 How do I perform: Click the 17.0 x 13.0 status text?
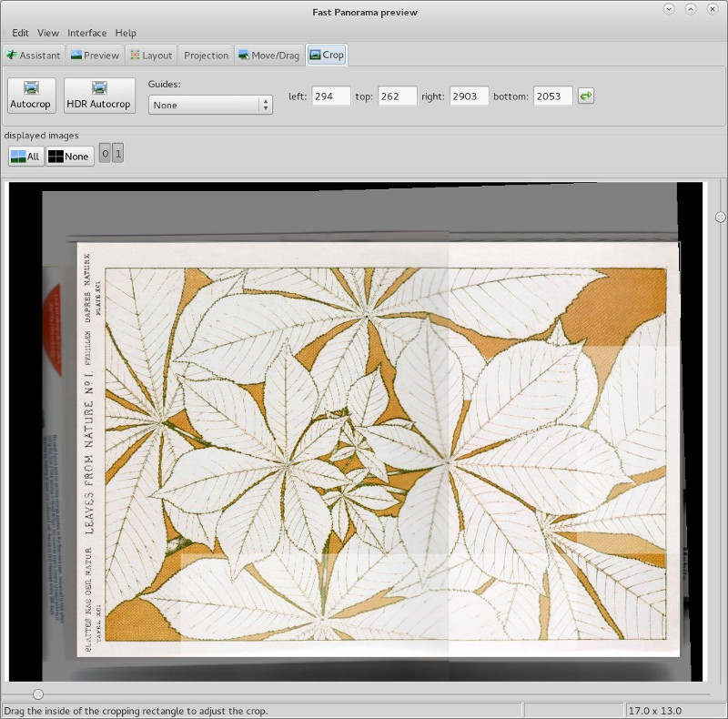[654, 711]
